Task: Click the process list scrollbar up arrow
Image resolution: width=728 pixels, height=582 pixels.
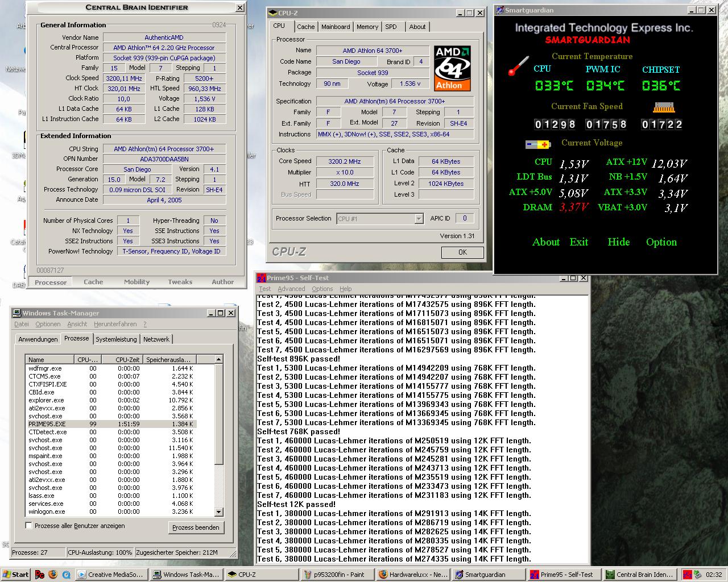Action: 218,359
